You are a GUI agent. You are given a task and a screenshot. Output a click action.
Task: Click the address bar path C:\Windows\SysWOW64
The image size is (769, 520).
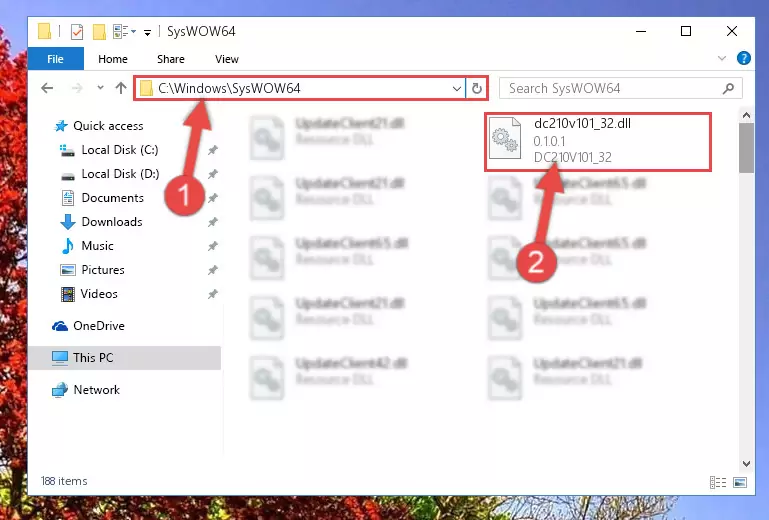[x=230, y=88]
